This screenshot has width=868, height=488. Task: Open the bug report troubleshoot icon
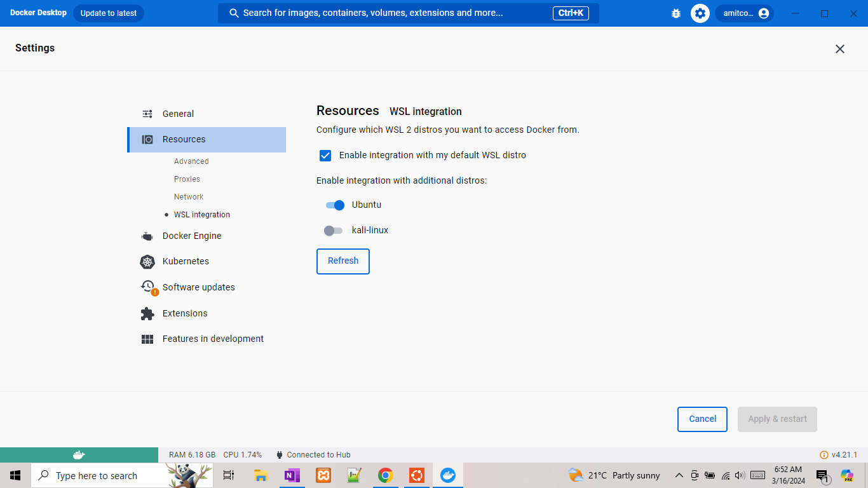[x=676, y=13]
